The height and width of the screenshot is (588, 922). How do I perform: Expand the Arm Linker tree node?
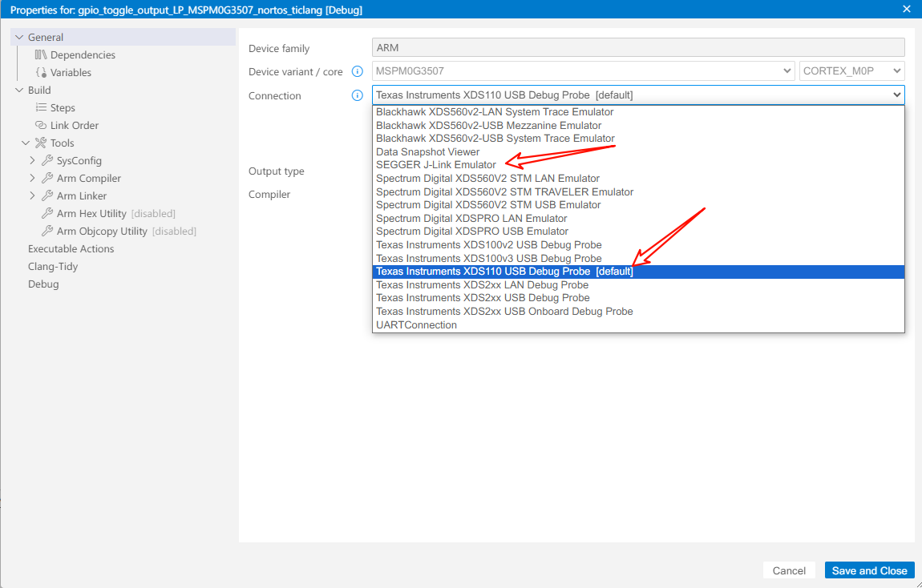pyautogui.click(x=32, y=195)
